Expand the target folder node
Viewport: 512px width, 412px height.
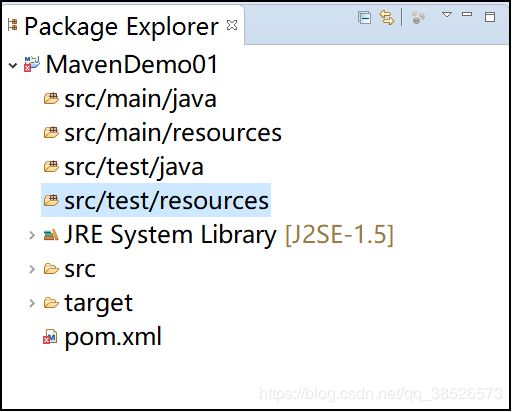click(32, 303)
